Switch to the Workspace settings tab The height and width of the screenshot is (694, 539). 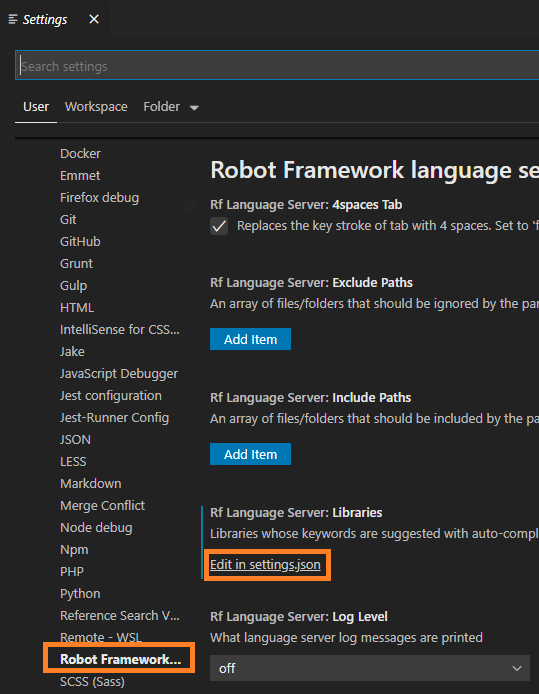pyautogui.click(x=96, y=107)
